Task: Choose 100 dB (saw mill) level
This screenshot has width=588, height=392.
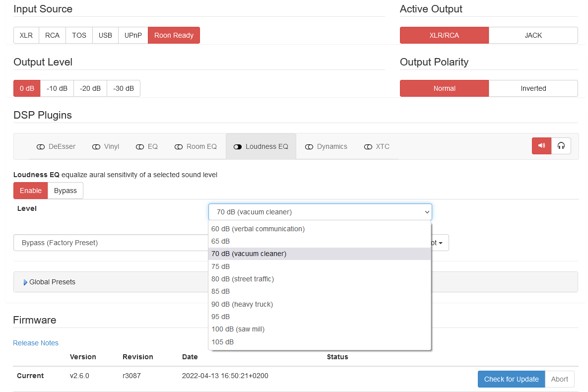Action: point(320,329)
